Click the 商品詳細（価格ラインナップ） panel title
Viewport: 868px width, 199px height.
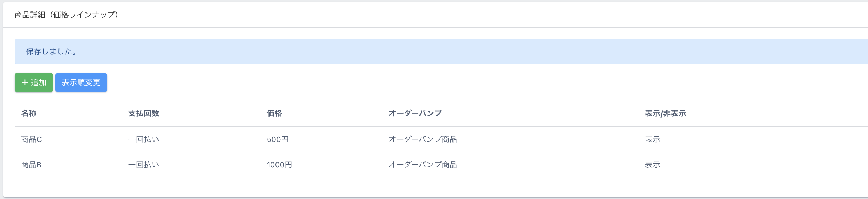(66, 15)
